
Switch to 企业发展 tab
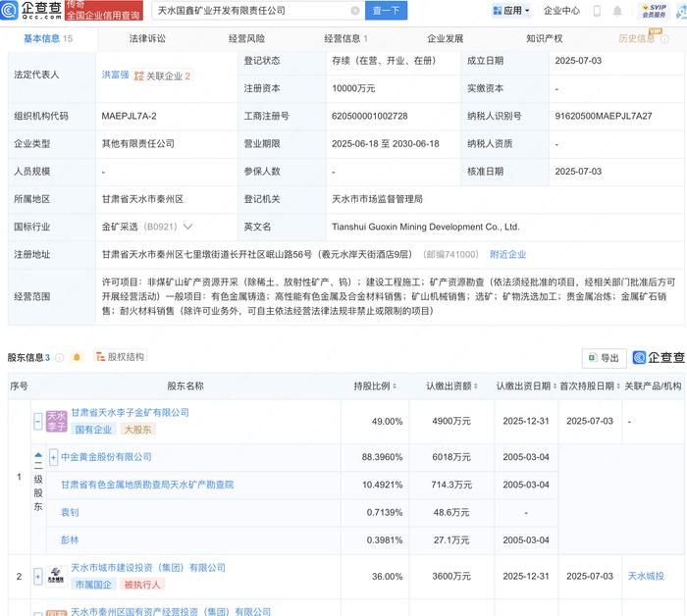446,39
